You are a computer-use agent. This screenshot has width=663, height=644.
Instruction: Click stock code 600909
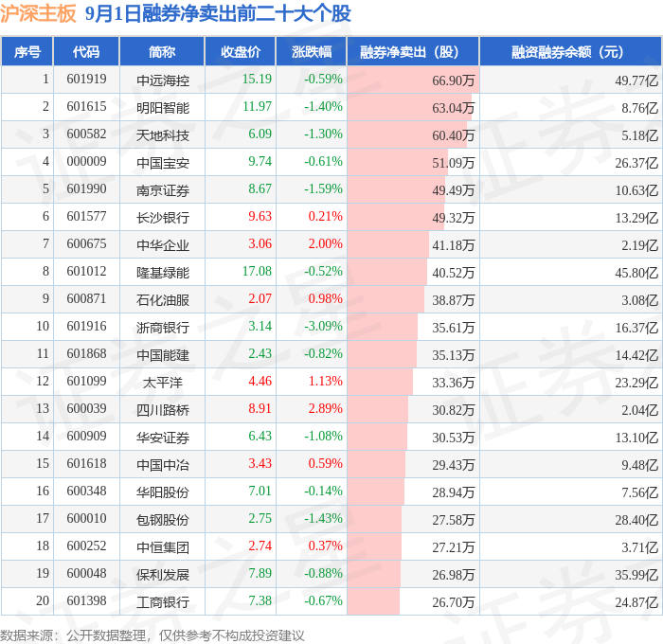pyautogui.click(x=86, y=437)
